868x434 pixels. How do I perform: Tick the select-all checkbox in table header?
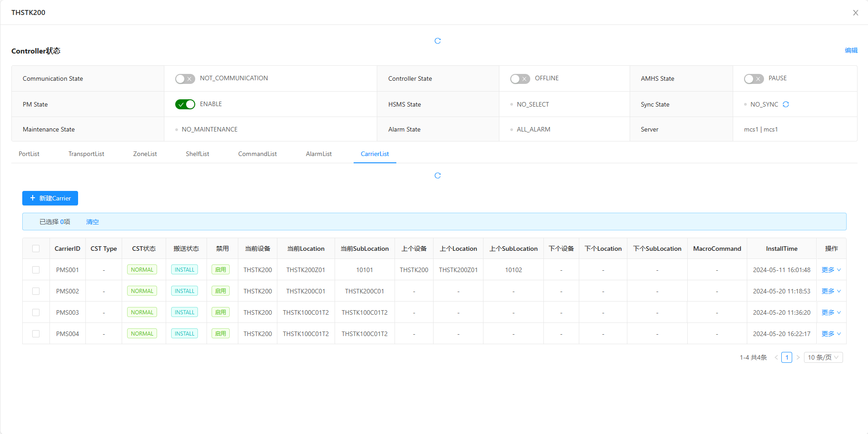point(36,249)
